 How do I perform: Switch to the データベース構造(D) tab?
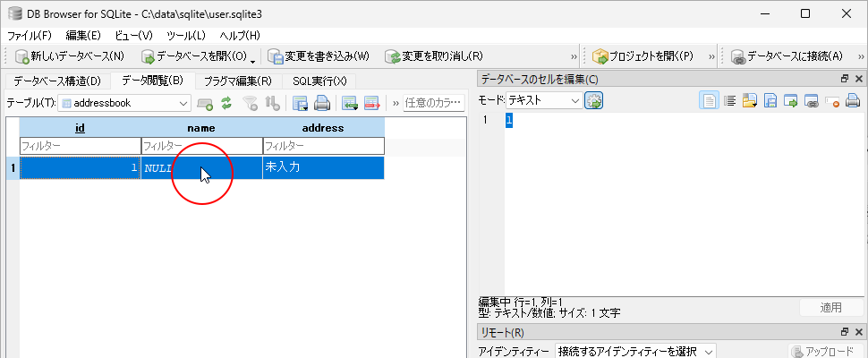[x=57, y=81]
